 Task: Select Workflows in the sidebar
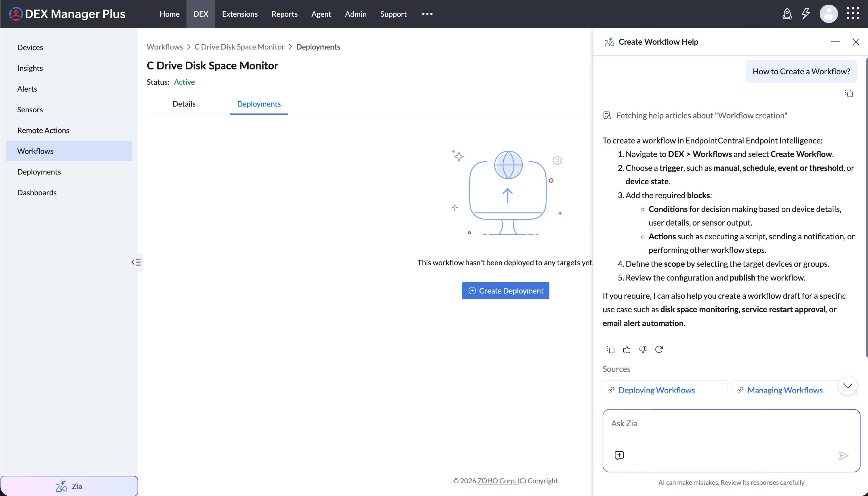pos(69,151)
